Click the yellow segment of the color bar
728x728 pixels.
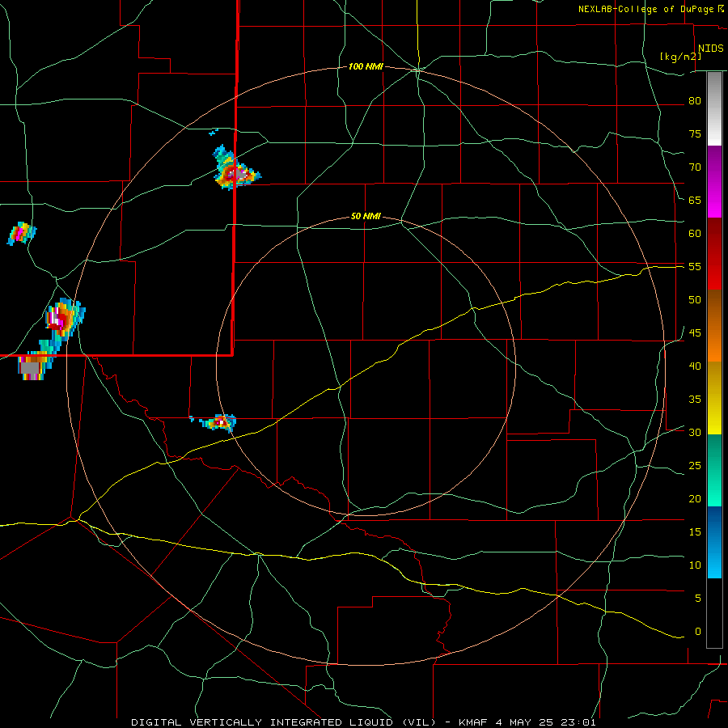click(714, 398)
